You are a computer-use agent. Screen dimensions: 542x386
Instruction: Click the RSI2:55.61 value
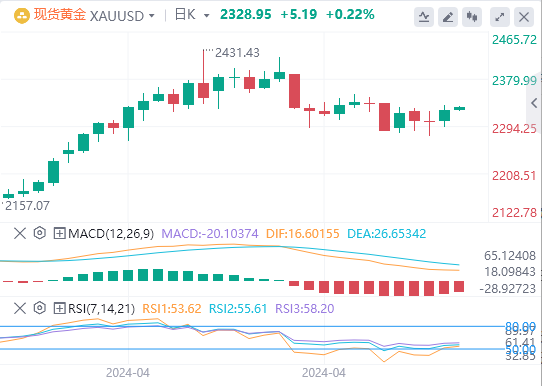click(x=238, y=308)
